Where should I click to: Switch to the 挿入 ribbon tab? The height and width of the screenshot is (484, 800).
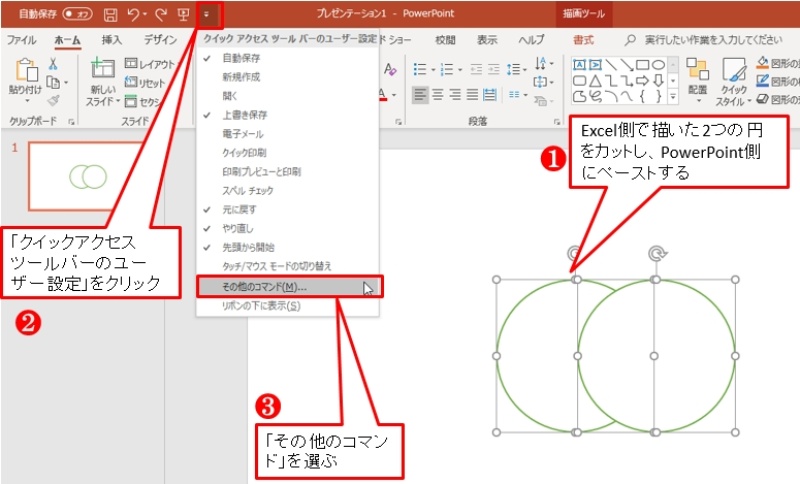pos(111,40)
